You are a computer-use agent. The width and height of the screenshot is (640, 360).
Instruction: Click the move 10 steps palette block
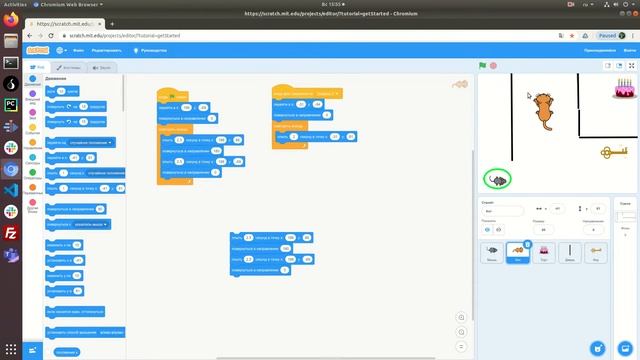[62, 91]
